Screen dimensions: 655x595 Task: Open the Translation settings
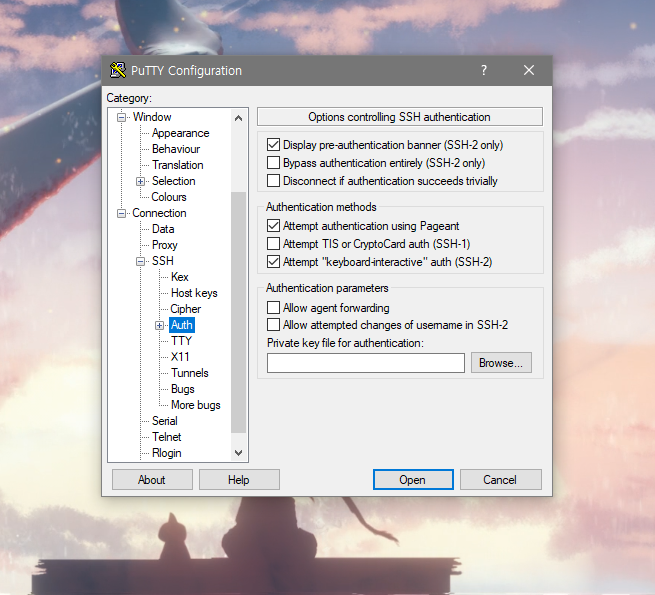tap(178, 165)
